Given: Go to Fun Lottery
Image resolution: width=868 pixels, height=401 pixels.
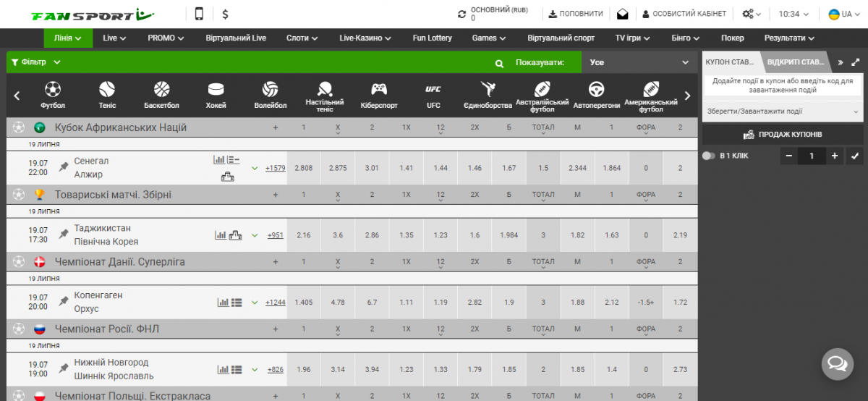Looking at the screenshot, I should [432, 38].
